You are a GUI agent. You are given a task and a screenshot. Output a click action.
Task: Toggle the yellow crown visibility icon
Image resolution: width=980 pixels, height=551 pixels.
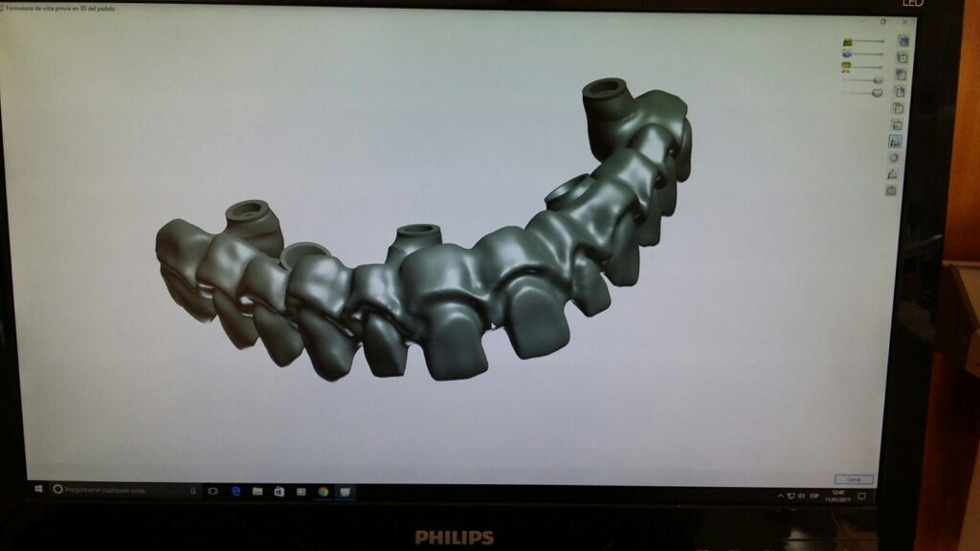[848, 41]
